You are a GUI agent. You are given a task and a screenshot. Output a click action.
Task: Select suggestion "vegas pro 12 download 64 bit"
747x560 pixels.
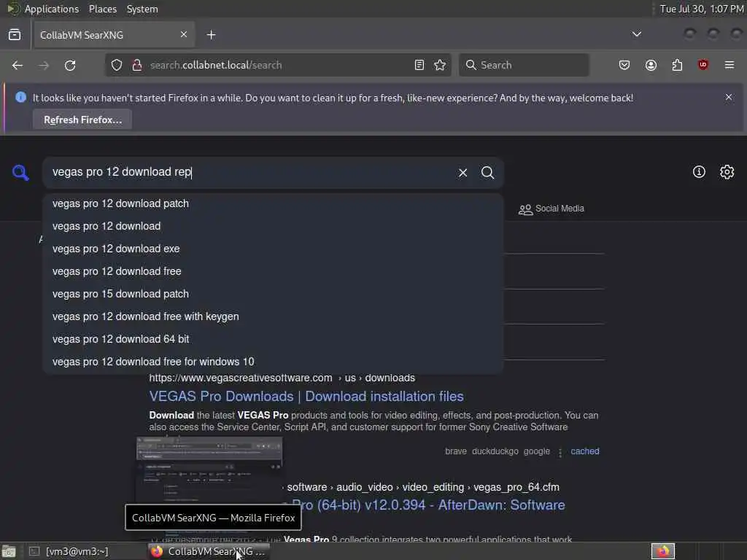[x=273, y=339]
